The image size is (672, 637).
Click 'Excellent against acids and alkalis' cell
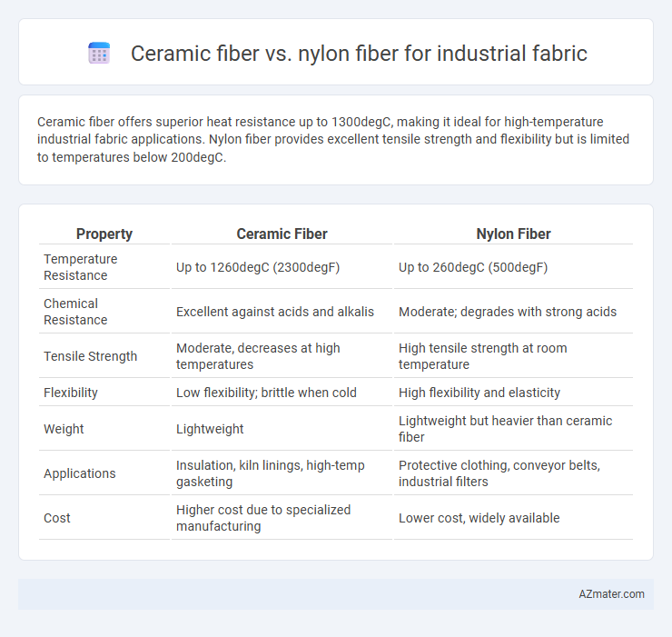coord(275,312)
